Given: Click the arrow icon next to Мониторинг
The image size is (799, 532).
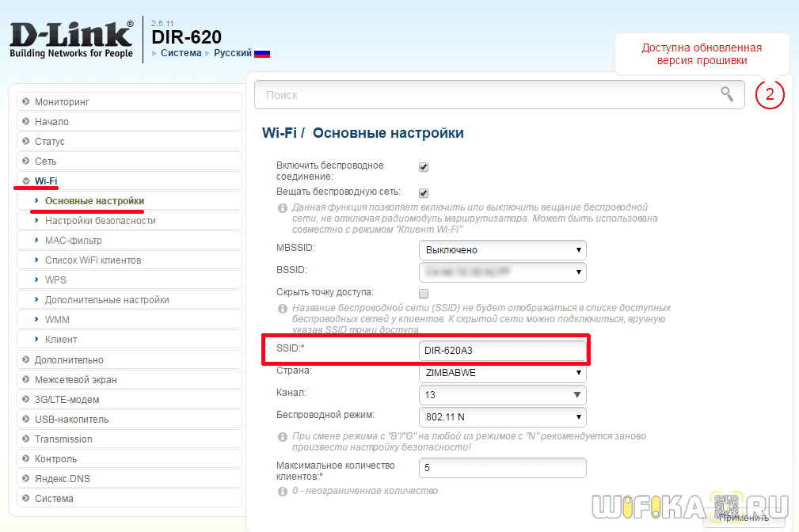Looking at the screenshot, I should click(x=26, y=101).
